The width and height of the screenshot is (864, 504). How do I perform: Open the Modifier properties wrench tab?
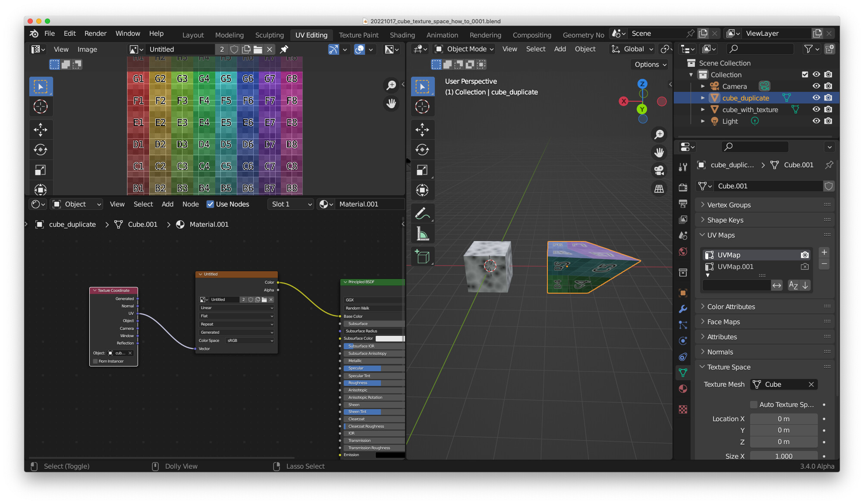(x=683, y=310)
